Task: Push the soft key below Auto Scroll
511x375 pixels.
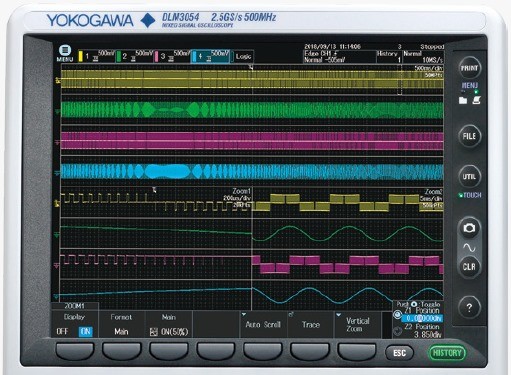Action: (263, 352)
